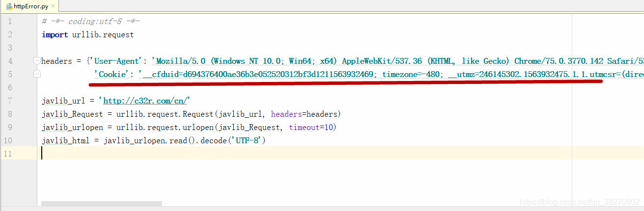Click line number 7 in the gutter
The image size is (644, 211).
tap(10, 101)
